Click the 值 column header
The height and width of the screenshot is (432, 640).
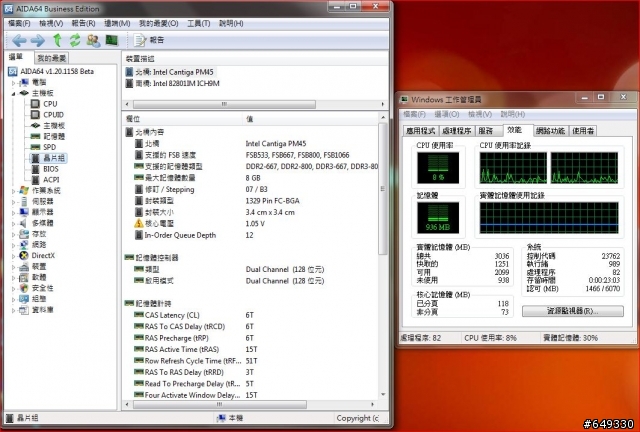311,119
